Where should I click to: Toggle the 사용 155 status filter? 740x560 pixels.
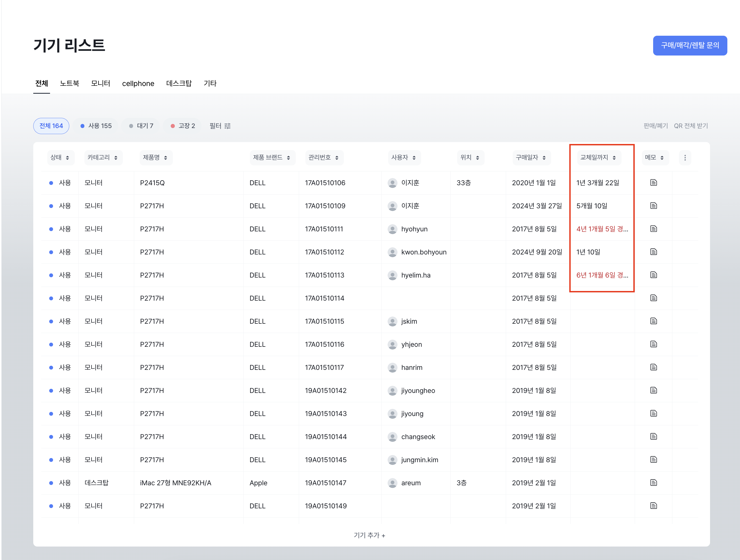(96, 126)
